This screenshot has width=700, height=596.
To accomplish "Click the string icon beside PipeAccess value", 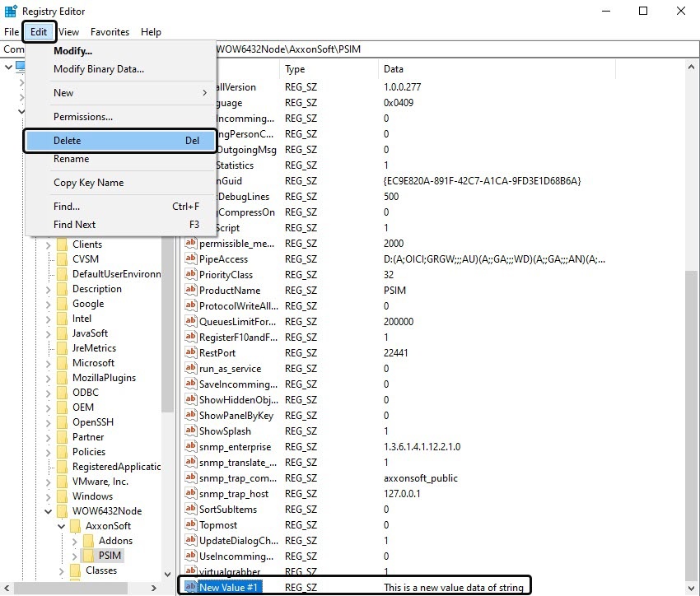I will 191,259.
